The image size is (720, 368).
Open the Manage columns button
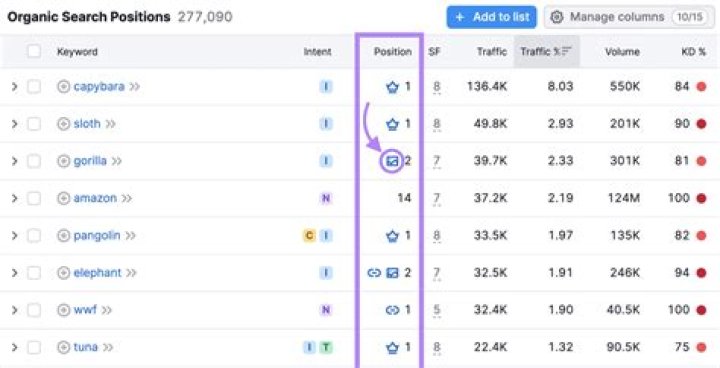628,17
